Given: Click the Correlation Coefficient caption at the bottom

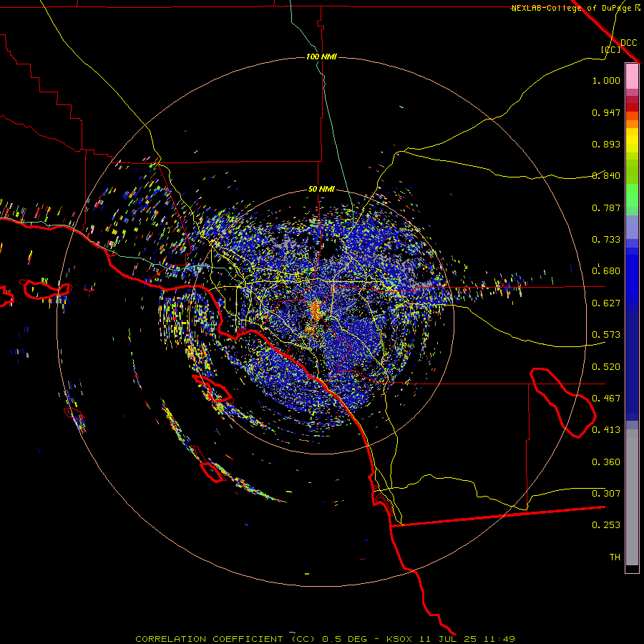Looking at the screenshot, I should tap(325, 639).
